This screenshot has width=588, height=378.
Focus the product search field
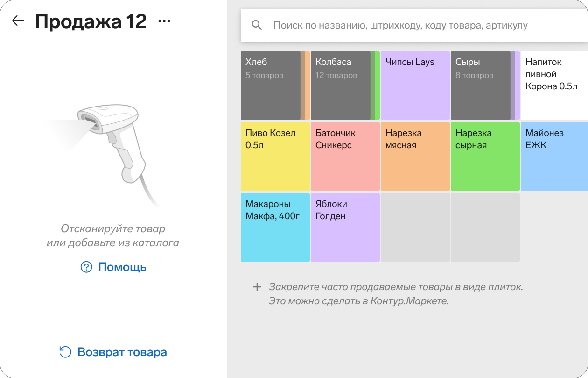point(400,25)
